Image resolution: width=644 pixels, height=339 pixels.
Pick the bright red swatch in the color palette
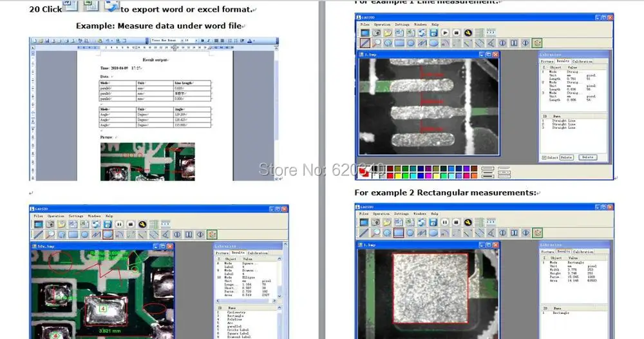tap(390, 176)
